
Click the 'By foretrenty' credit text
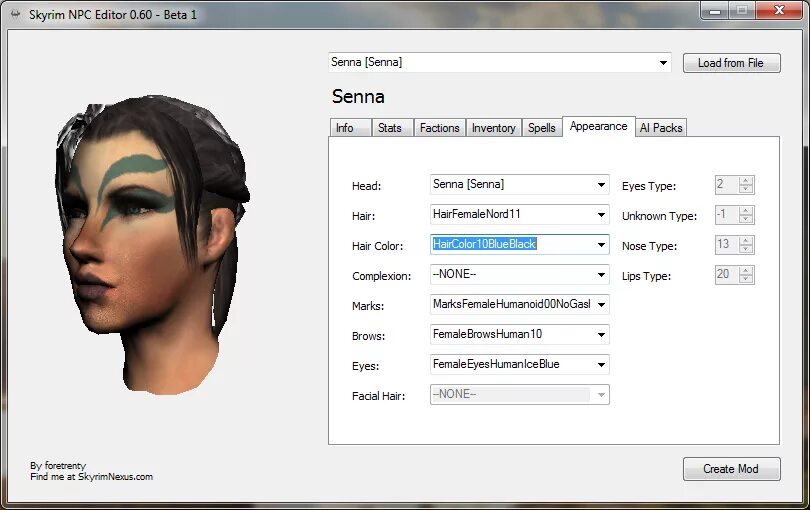pyautogui.click(x=58, y=466)
